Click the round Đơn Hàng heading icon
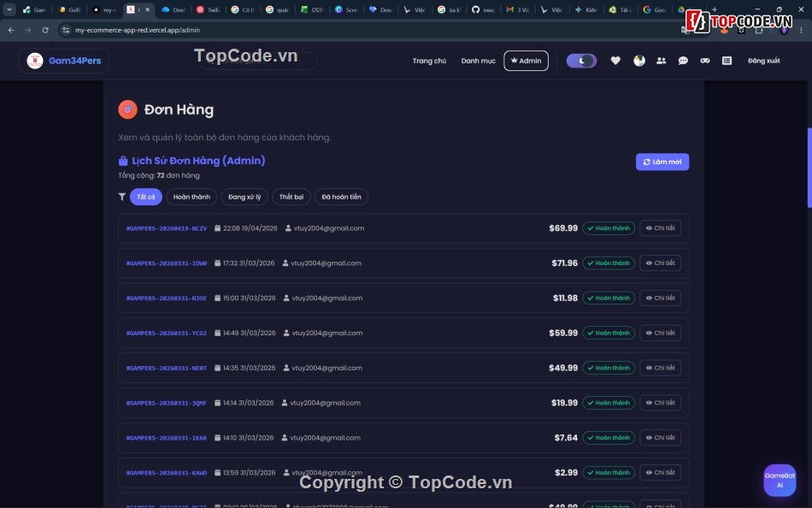Viewport: 812px width, 508px height. (127, 109)
